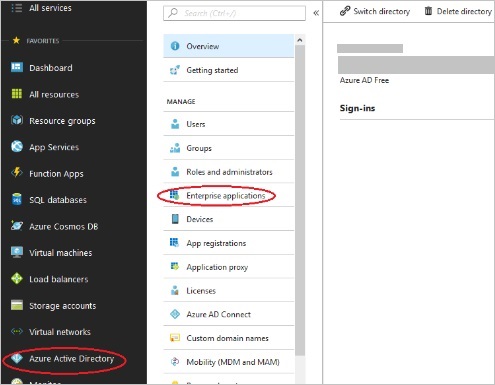This screenshot has width=495, height=385.
Task: Click the scrollbar up arrow in menu
Action: click(x=300, y=40)
